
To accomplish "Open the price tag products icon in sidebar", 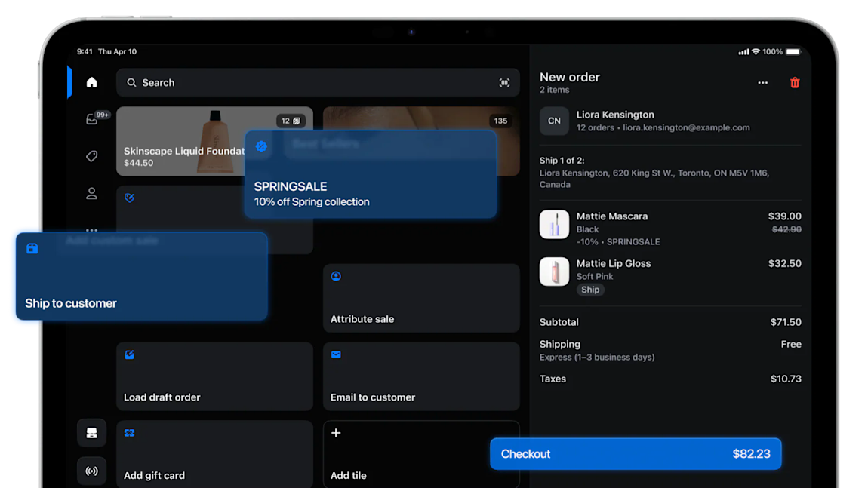I will coord(92,156).
